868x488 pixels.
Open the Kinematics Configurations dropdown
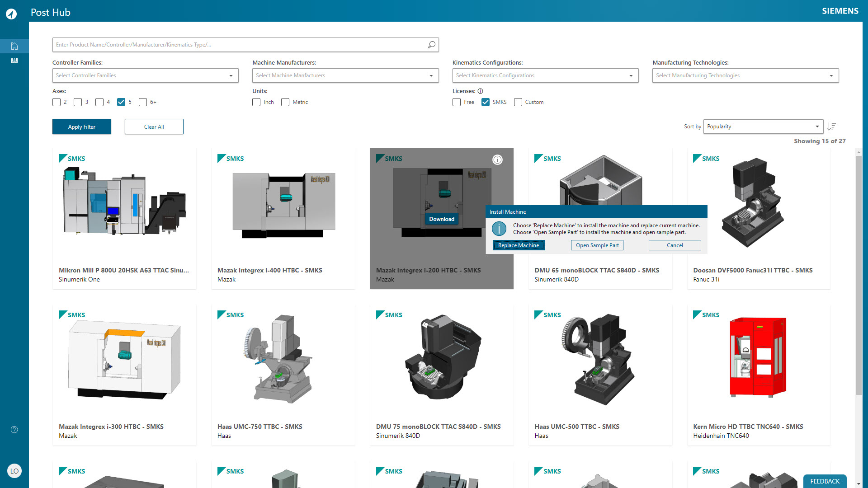click(x=545, y=75)
